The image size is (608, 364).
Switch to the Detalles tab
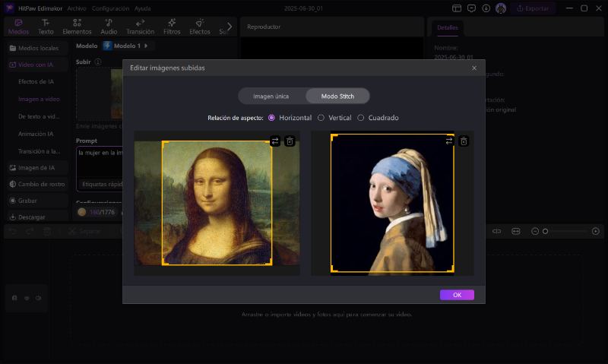click(x=448, y=27)
